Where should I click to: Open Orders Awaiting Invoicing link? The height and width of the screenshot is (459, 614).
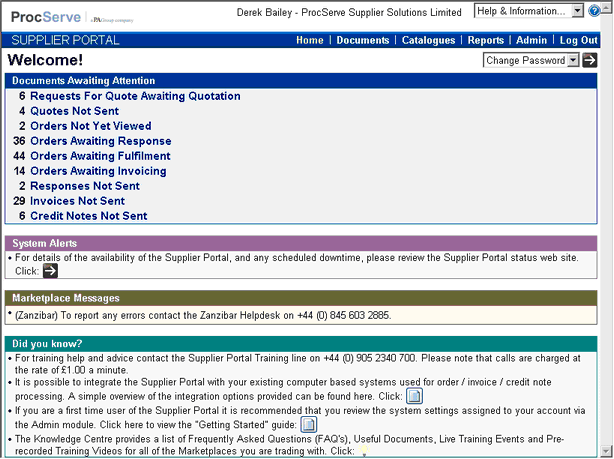98,171
